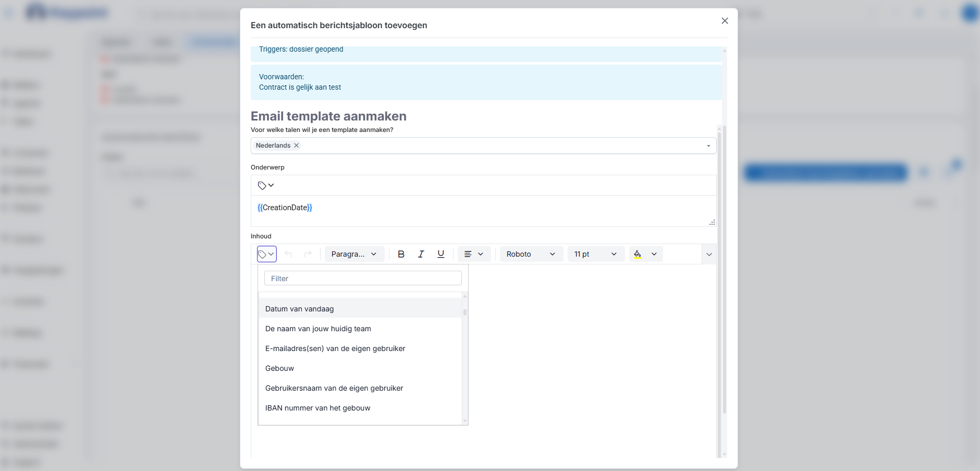980x471 pixels.
Task: Click the Filter field in the tag list
Action: [363, 279]
